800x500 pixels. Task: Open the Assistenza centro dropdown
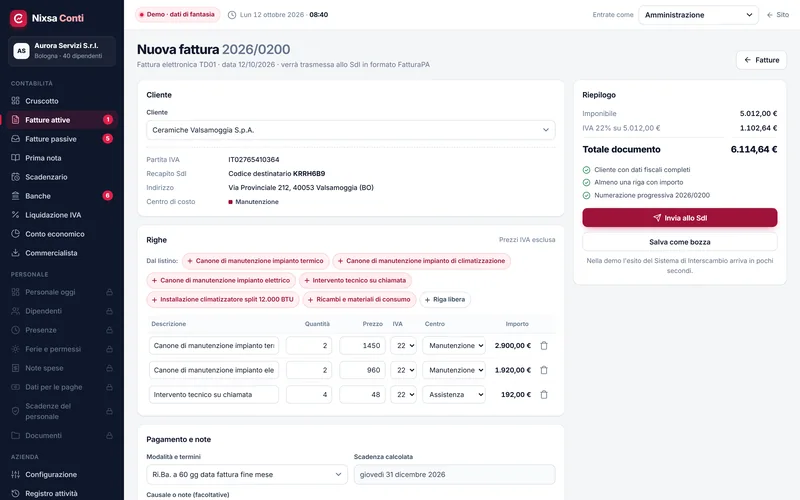click(x=454, y=394)
